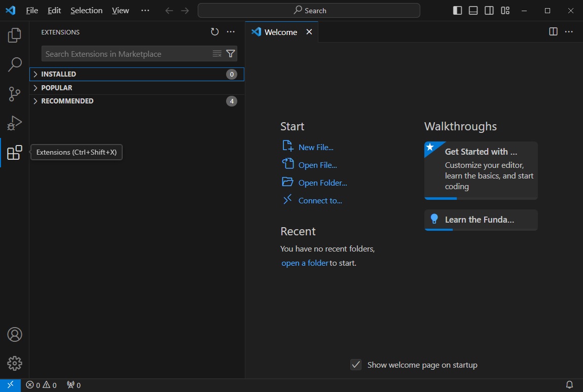This screenshot has width=583, height=392.
Task: Open the Get Started walkthrough card
Action: pos(481,169)
